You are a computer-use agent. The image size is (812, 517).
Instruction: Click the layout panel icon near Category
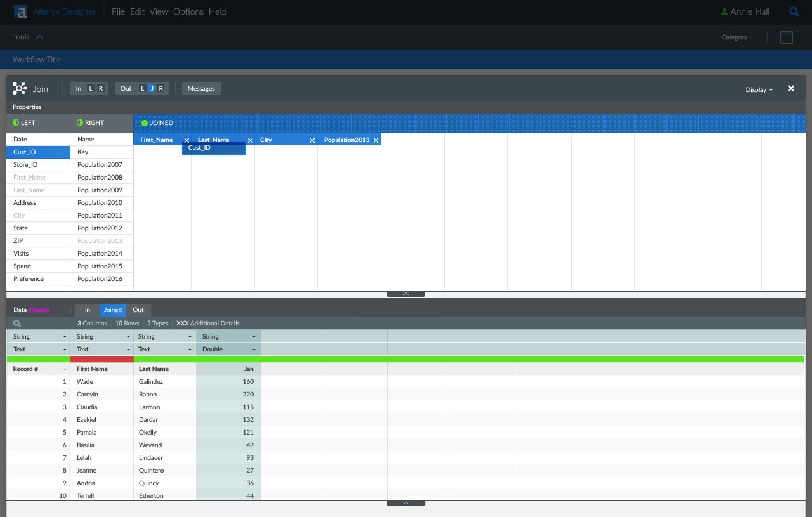click(x=787, y=37)
